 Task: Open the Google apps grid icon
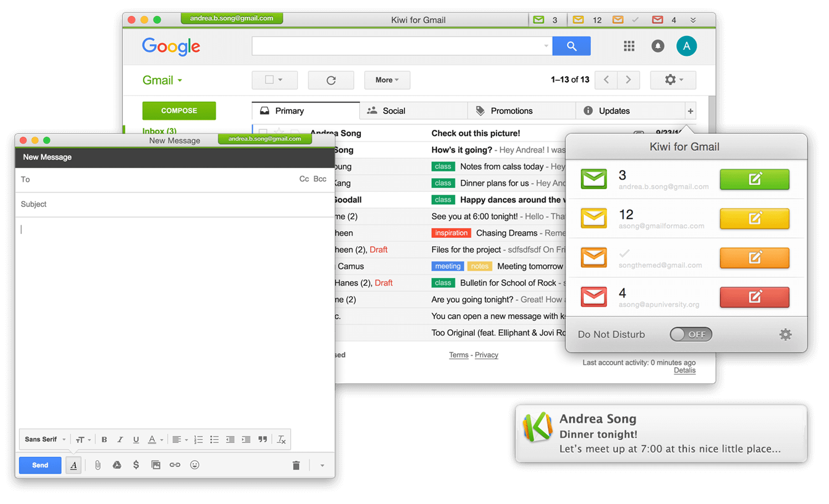click(629, 46)
